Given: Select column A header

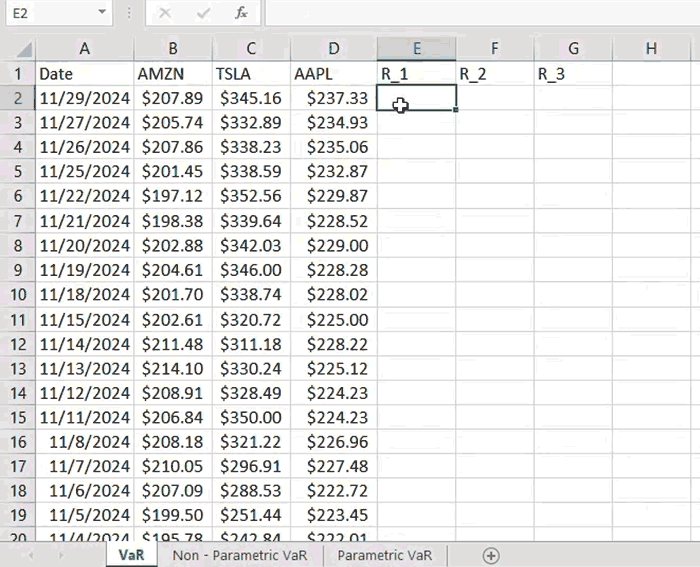Looking at the screenshot, I should pyautogui.click(x=84, y=48).
